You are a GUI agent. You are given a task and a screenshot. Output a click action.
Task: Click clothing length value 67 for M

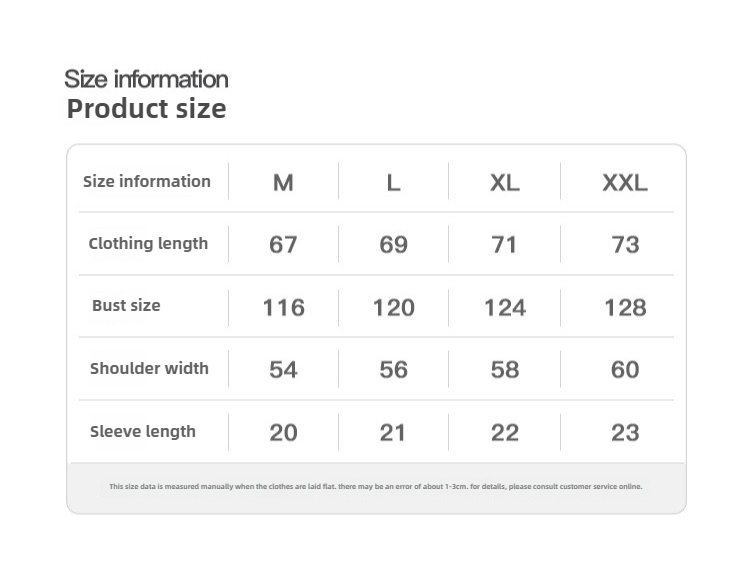click(283, 245)
